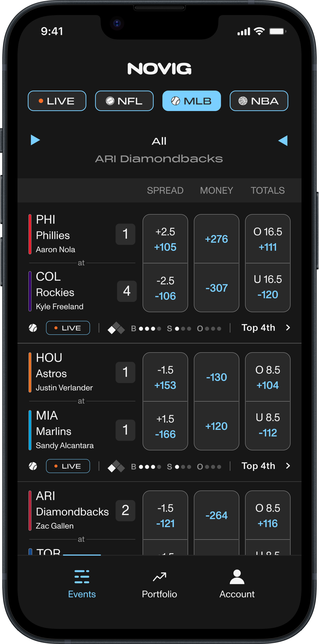Select the NFL sport filter

coord(124,101)
